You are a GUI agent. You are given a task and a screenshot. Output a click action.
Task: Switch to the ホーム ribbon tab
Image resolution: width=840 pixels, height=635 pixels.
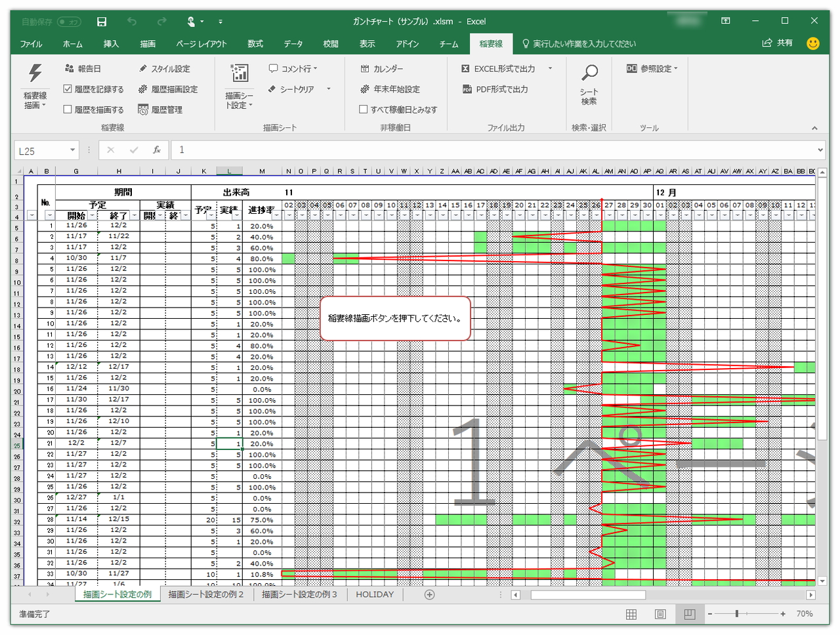pos(73,43)
